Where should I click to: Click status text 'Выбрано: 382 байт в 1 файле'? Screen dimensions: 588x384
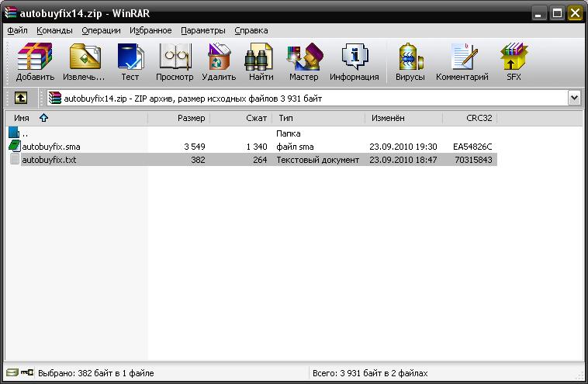coord(96,373)
